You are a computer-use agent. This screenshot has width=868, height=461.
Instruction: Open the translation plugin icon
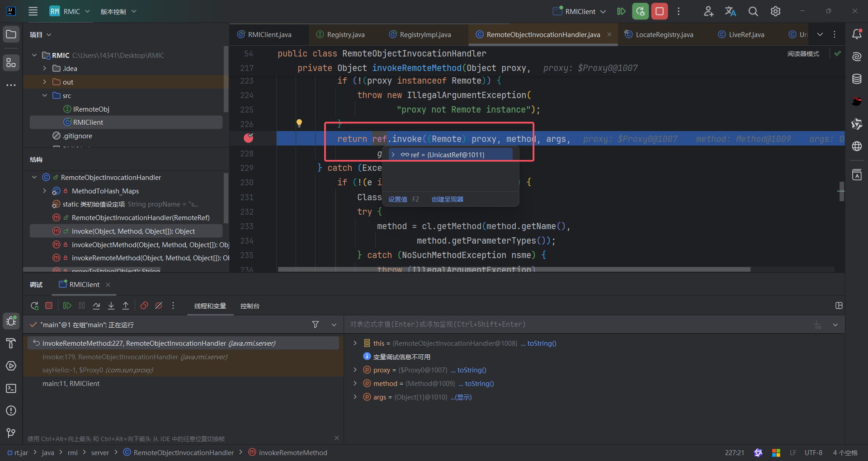pos(731,11)
